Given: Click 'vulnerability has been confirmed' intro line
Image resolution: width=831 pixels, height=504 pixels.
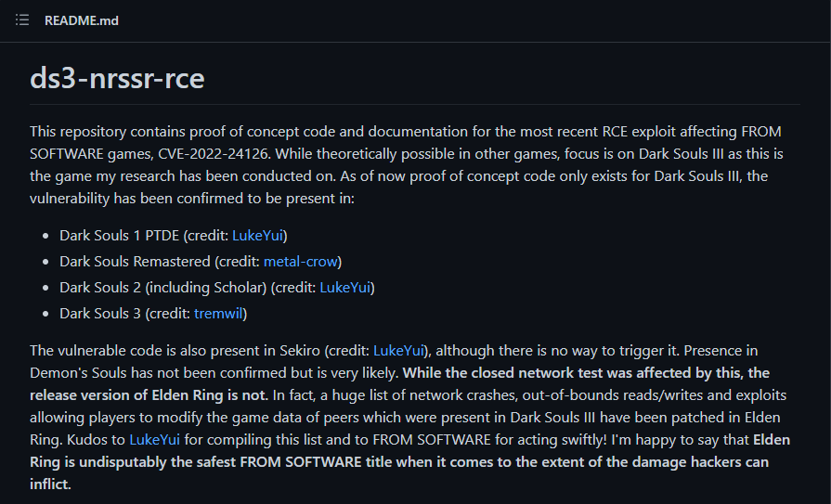Looking at the screenshot, I should tap(192, 199).
